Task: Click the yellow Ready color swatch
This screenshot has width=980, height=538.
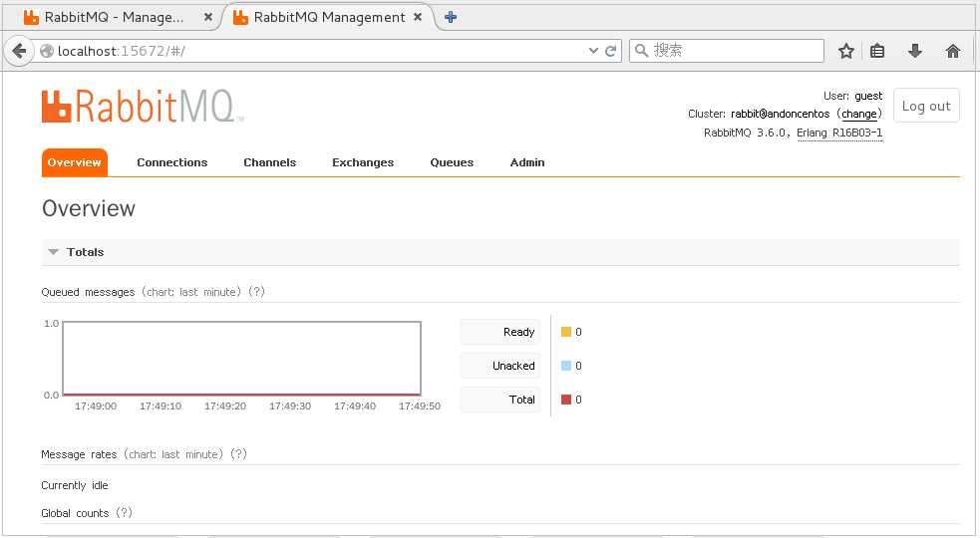Action: pyautogui.click(x=566, y=332)
